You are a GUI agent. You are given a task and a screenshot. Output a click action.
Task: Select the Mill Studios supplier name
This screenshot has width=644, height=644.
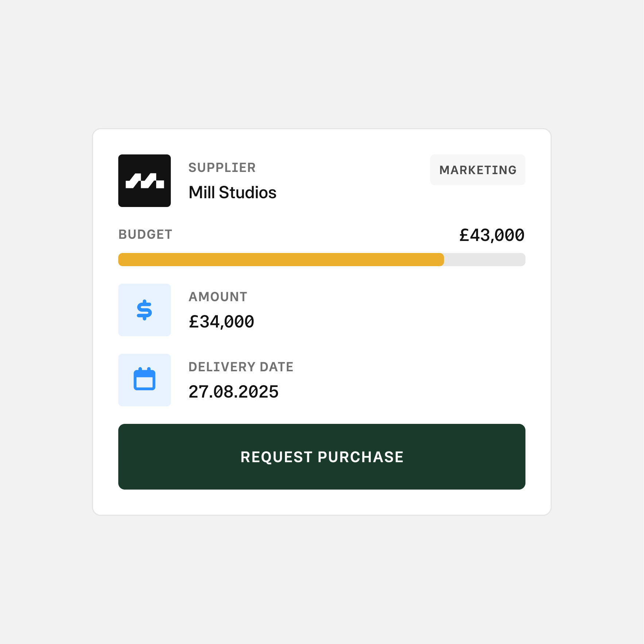(x=232, y=192)
